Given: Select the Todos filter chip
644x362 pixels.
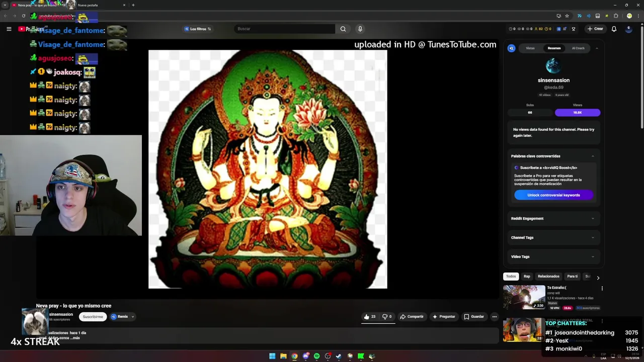Looking at the screenshot, I should point(511,277).
